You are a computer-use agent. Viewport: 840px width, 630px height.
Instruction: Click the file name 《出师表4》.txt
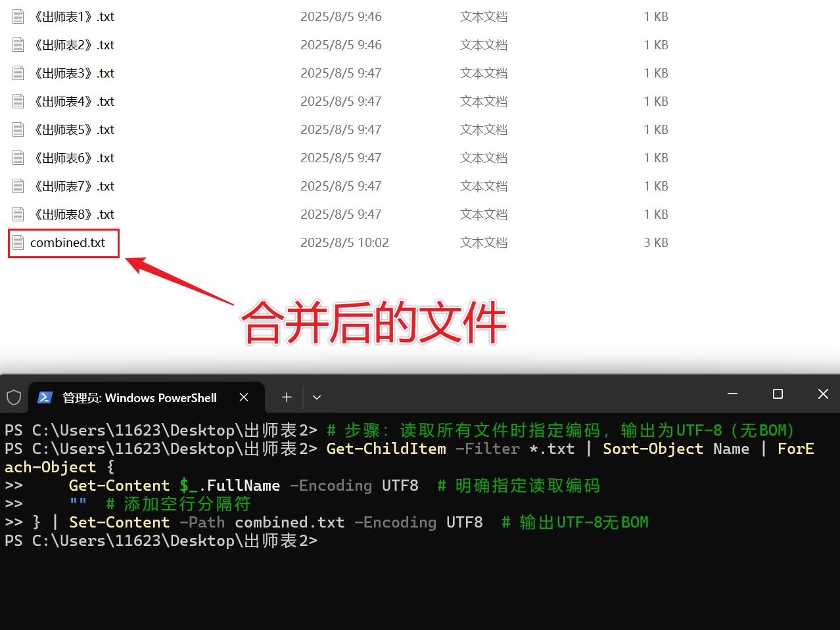pyautogui.click(x=74, y=101)
